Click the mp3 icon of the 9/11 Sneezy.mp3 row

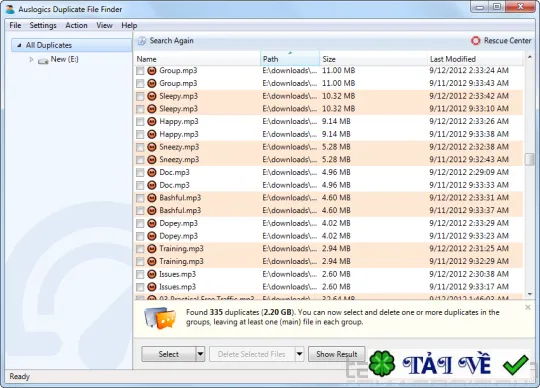coord(152,160)
